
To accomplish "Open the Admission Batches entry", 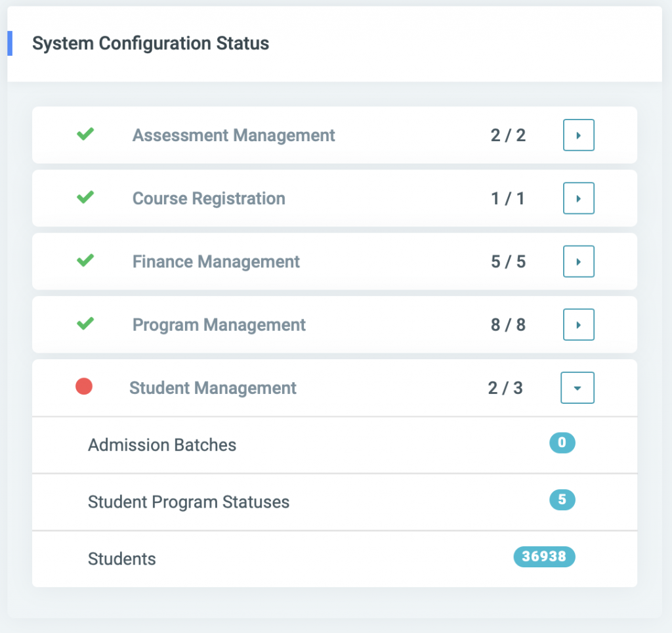I will (x=161, y=445).
